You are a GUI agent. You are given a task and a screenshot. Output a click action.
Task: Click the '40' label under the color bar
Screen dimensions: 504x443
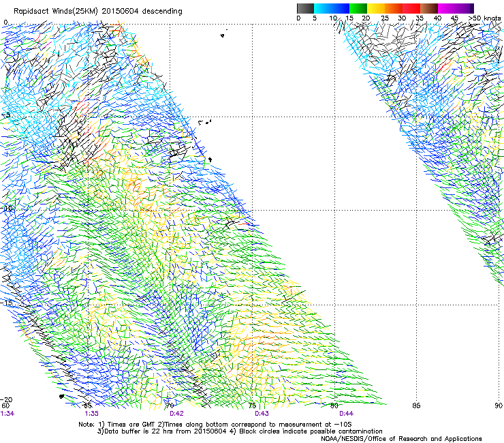click(437, 18)
